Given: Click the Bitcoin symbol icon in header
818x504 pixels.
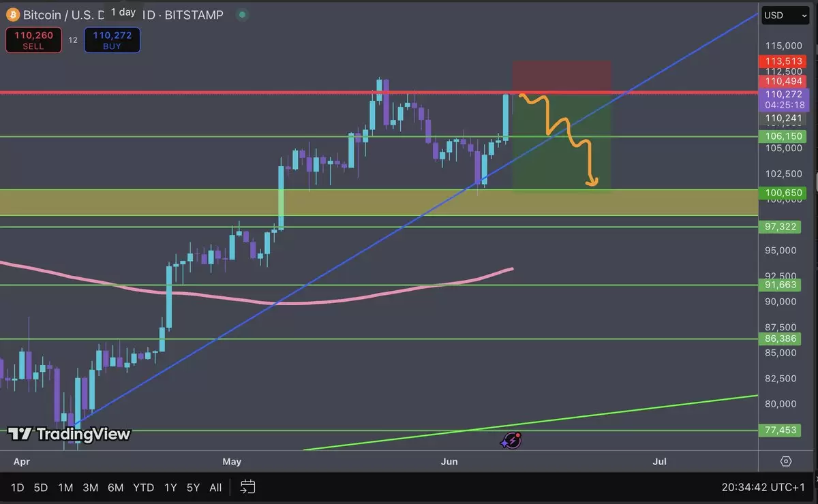Looking at the screenshot, I should click(x=12, y=14).
